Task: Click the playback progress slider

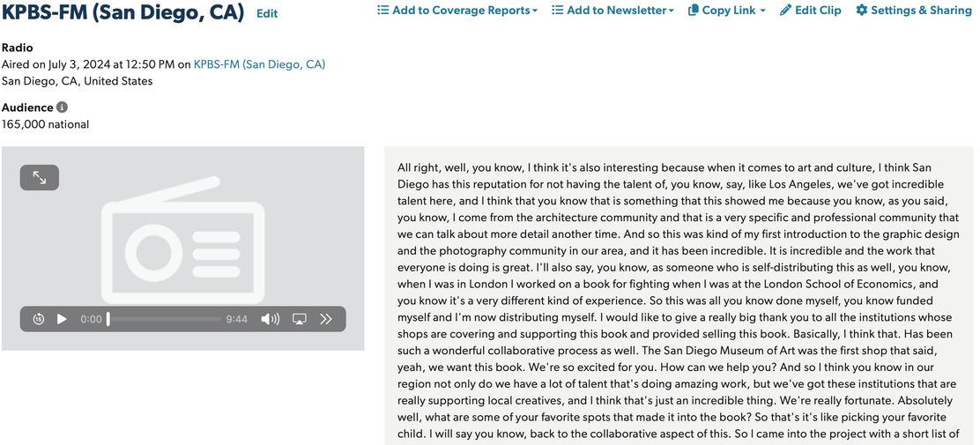Action: [165, 319]
